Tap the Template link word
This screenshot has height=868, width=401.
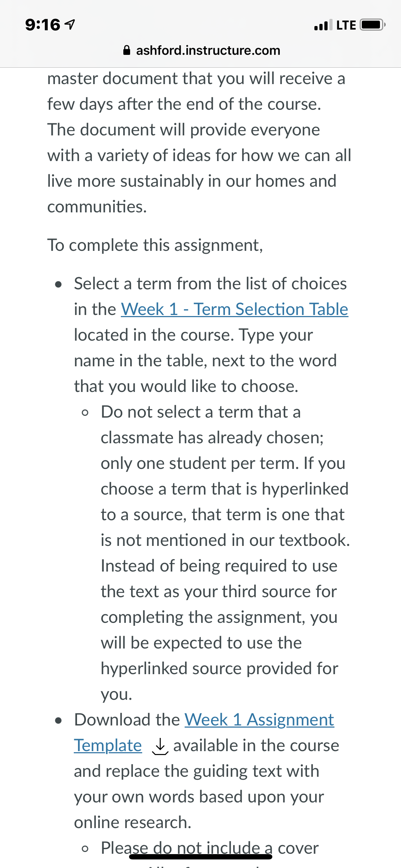108,745
